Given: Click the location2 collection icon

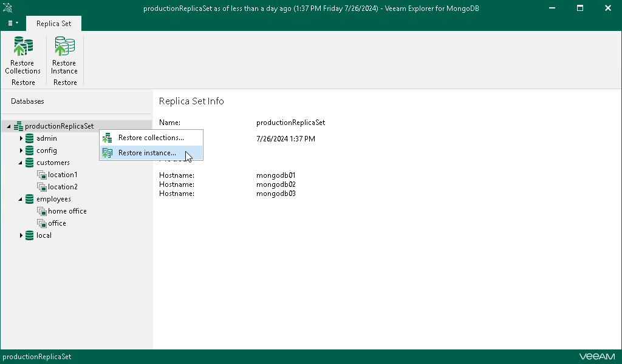Looking at the screenshot, I should pos(42,187).
